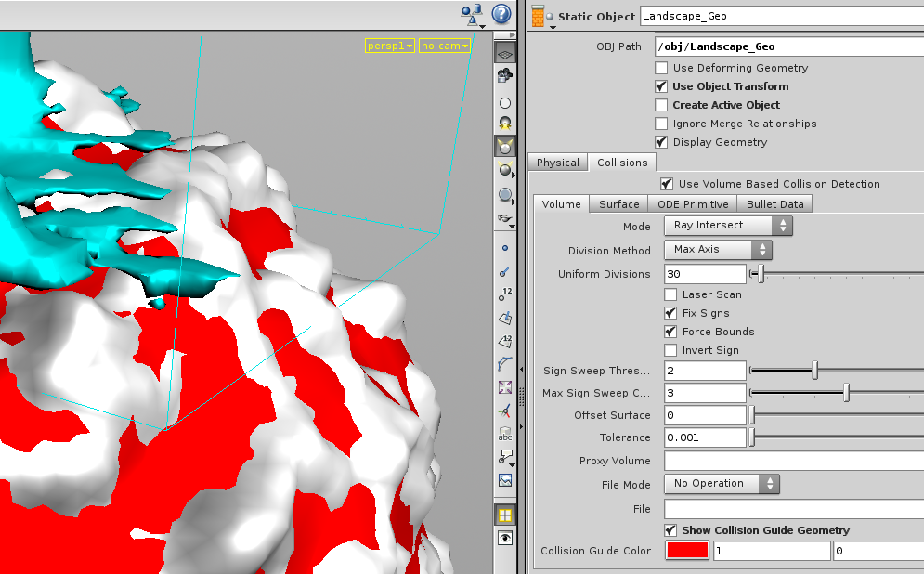
Task: Click the red Collision Guide Color swatch
Action: [x=687, y=550]
